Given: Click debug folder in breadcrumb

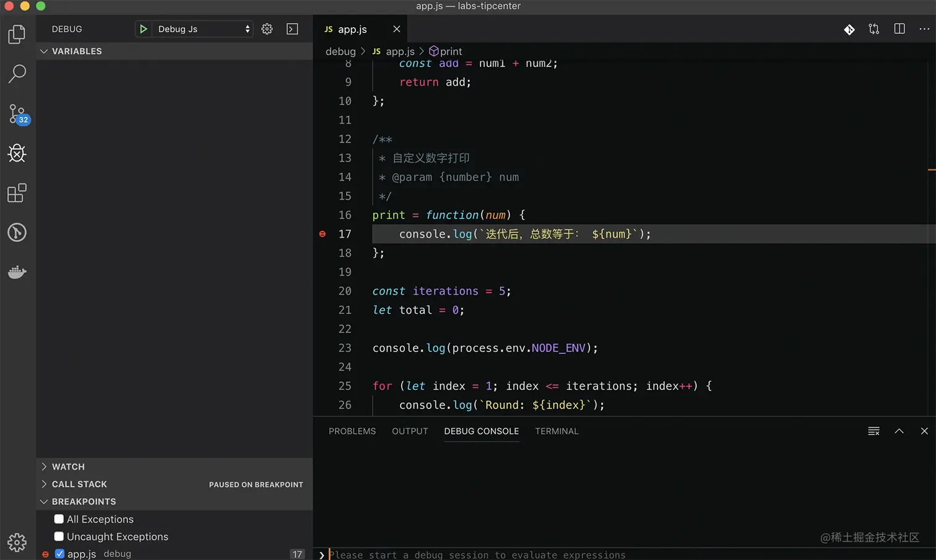Looking at the screenshot, I should (340, 51).
